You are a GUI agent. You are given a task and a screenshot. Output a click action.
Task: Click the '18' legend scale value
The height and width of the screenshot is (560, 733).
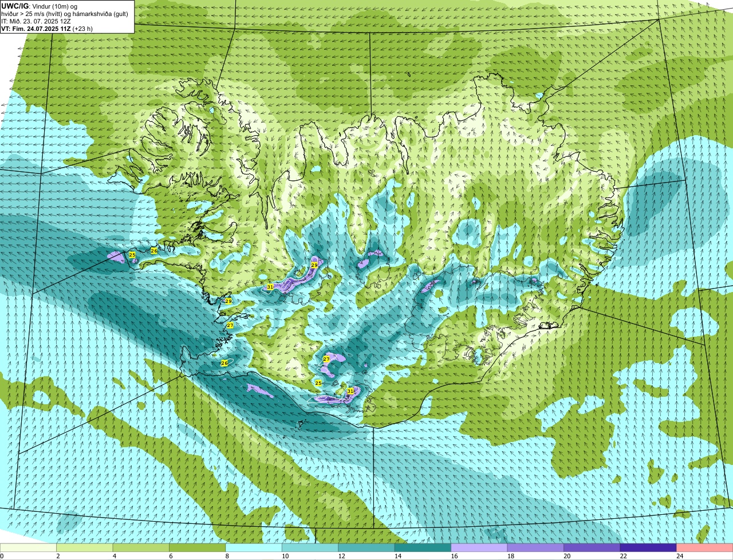coord(510,556)
